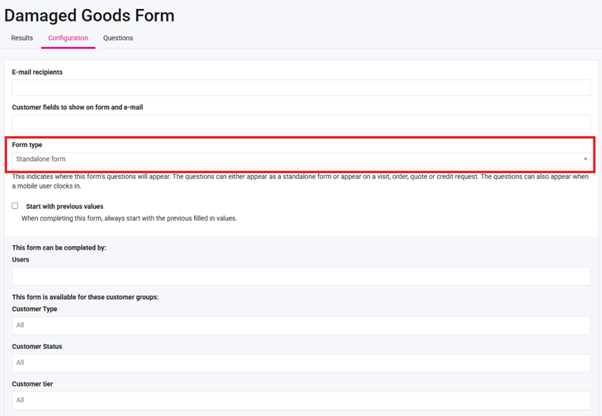Focus the customer fields to show input
Image resolution: width=602 pixels, height=416 pixels.
pyautogui.click(x=300, y=122)
